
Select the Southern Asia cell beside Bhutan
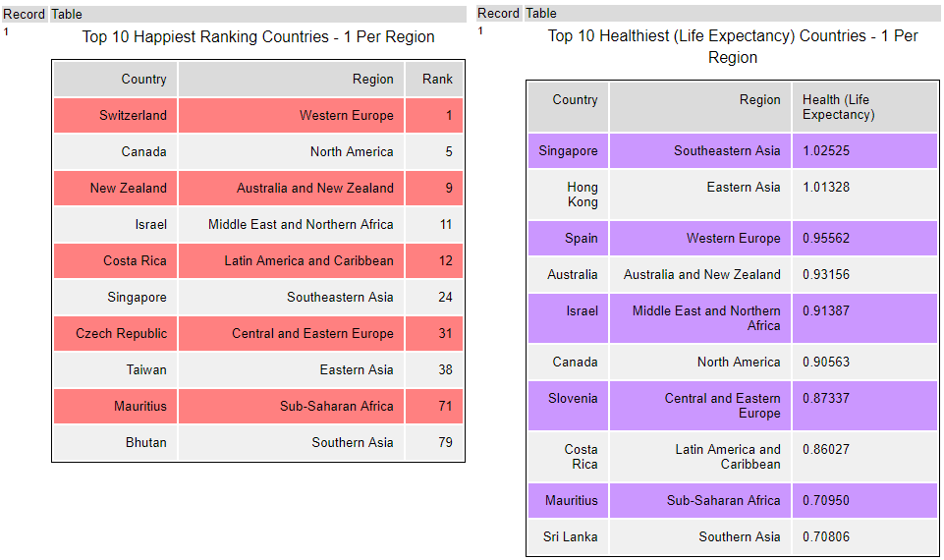[352, 442]
